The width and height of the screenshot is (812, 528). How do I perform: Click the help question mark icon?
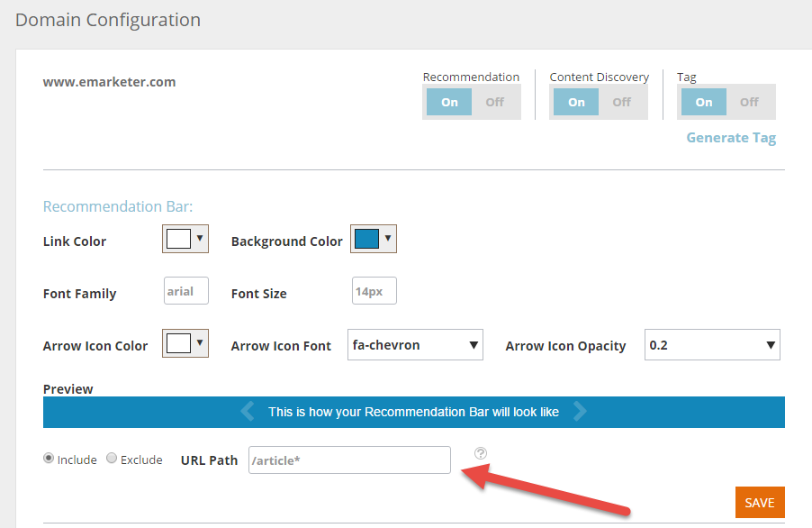(481, 453)
